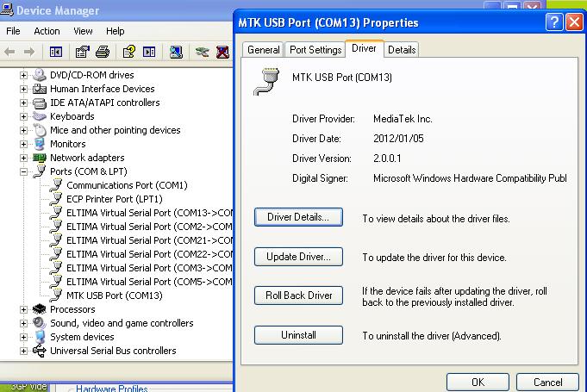The width and height of the screenshot is (587, 392).
Task: Click the Forward arrow in Device Manager toolbar
Action: (29, 52)
